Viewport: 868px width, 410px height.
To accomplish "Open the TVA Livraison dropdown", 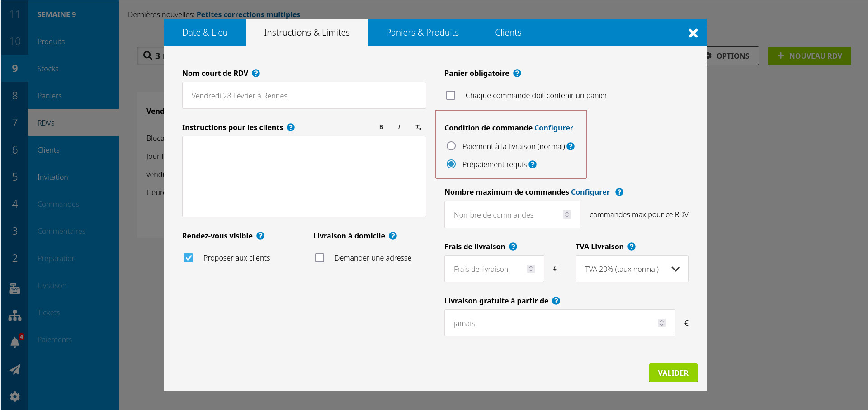I will click(x=632, y=269).
